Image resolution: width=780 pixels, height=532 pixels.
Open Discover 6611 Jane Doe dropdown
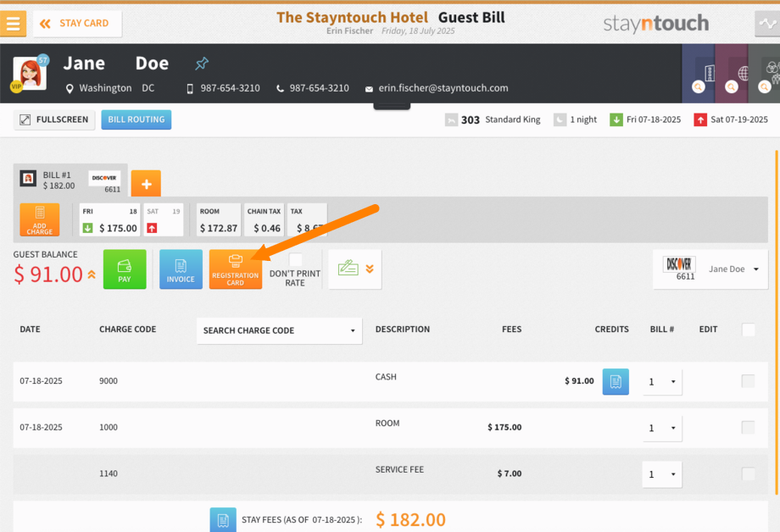click(710, 269)
